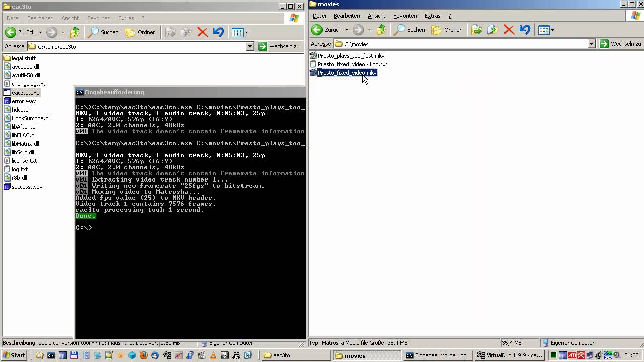Open the ? help menu in movies window
Screen dimensions: 644x362
(x=449, y=16)
